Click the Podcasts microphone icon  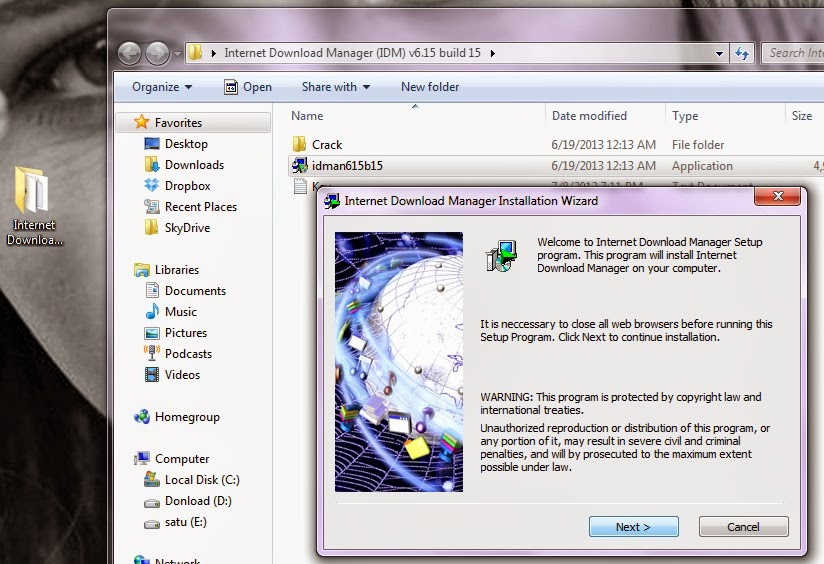(152, 353)
